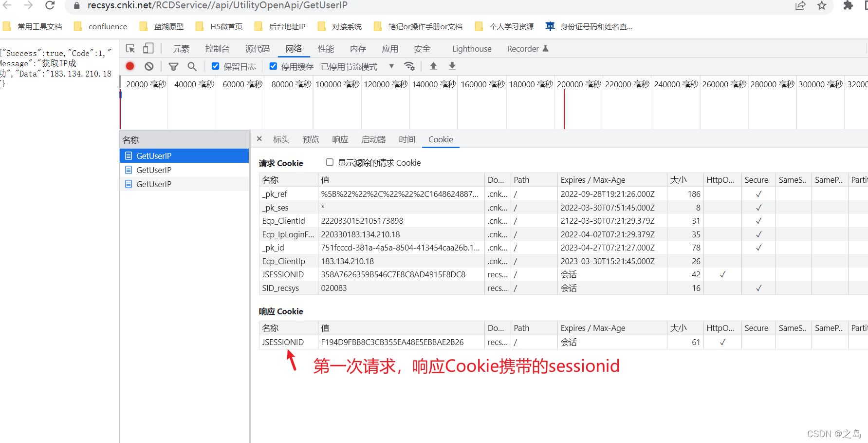Click the 100000 毫秒 timeline marker

(x=337, y=84)
